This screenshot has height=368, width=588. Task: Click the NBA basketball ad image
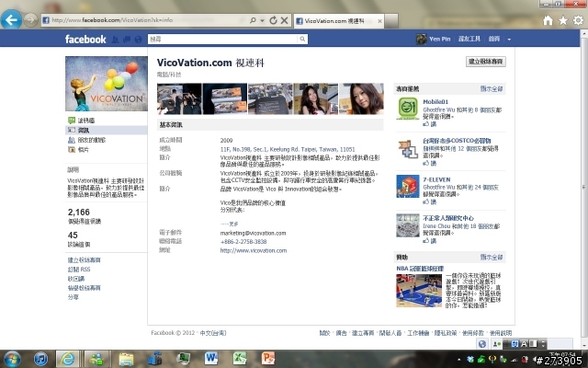click(419, 291)
